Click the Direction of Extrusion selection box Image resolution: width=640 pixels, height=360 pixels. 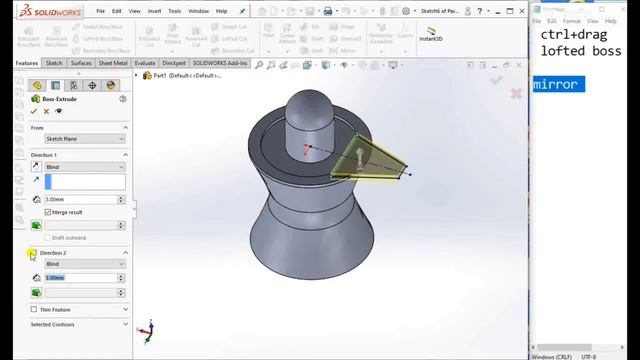pyautogui.click(x=85, y=182)
